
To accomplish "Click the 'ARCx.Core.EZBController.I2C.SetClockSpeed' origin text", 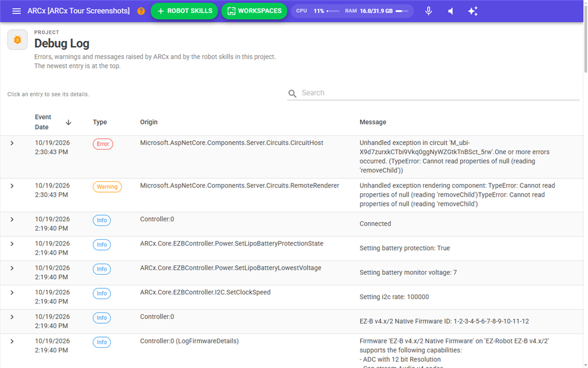I will click(x=205, y=292).
